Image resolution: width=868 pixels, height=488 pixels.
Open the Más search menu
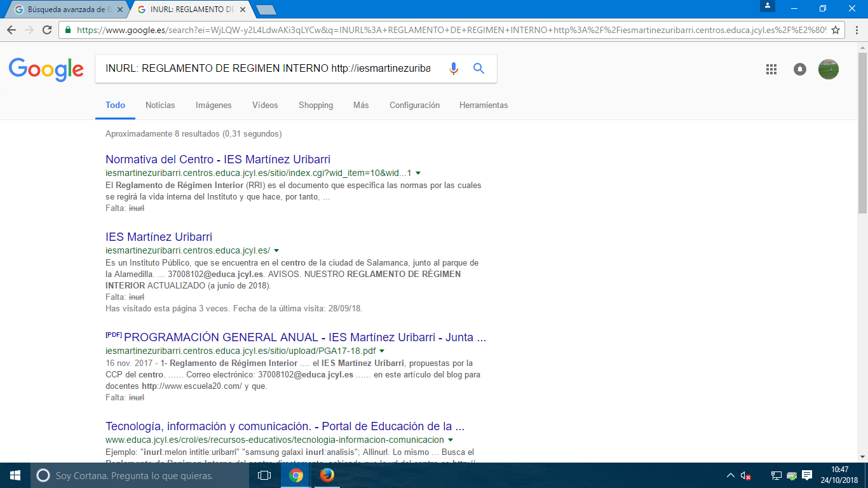361,105
